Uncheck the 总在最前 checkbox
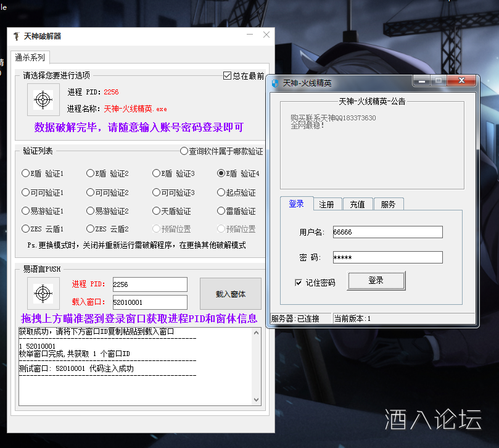The image size is (499, 448). tap(228, 75)
